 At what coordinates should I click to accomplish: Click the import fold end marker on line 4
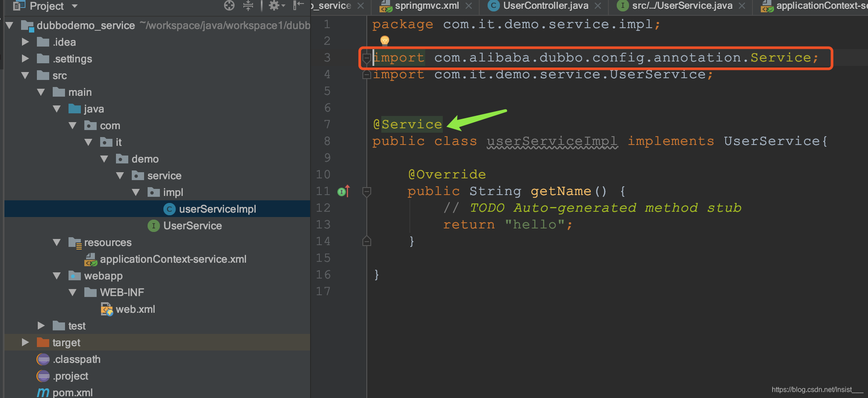[367, 75]
